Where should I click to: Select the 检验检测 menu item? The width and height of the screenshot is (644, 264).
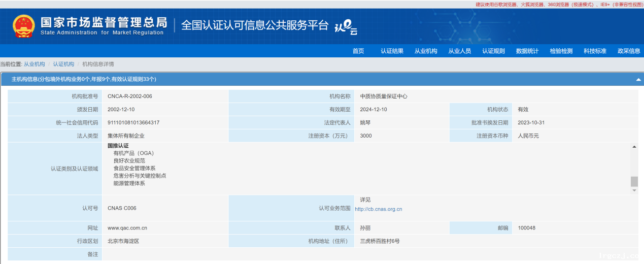click(561, 51)
